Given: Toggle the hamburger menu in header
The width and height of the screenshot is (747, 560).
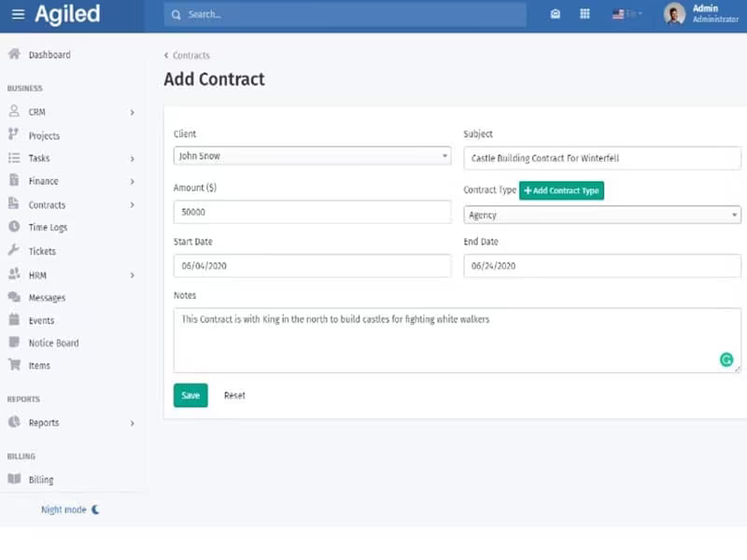Looking at the screenshot, I should (x=18, y=14).
